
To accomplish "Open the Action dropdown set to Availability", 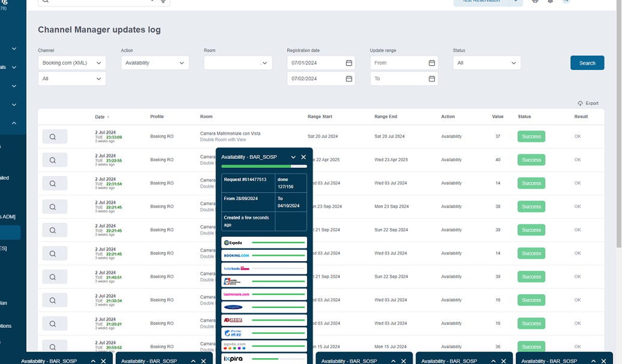I will pyautogui.click(x=155, y=63).
